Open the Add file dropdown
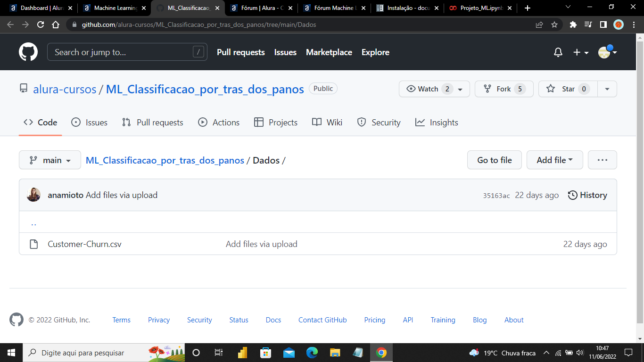 point(555,160)
